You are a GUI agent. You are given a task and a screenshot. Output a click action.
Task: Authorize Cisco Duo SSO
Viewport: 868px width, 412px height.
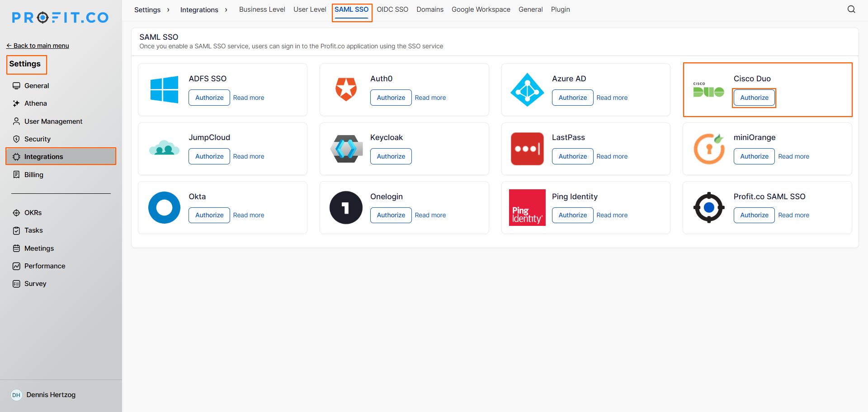[x=754, y=98]
